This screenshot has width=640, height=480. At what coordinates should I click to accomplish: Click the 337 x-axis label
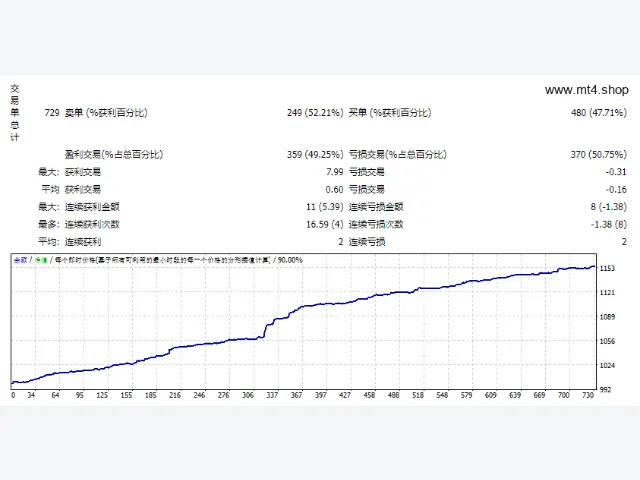pos(272,395)
